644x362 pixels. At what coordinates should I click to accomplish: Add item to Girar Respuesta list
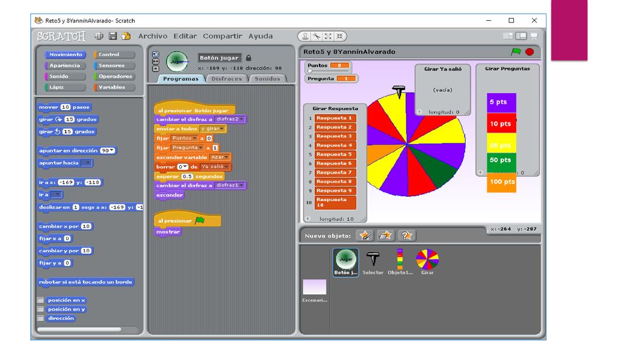[308, 219]
